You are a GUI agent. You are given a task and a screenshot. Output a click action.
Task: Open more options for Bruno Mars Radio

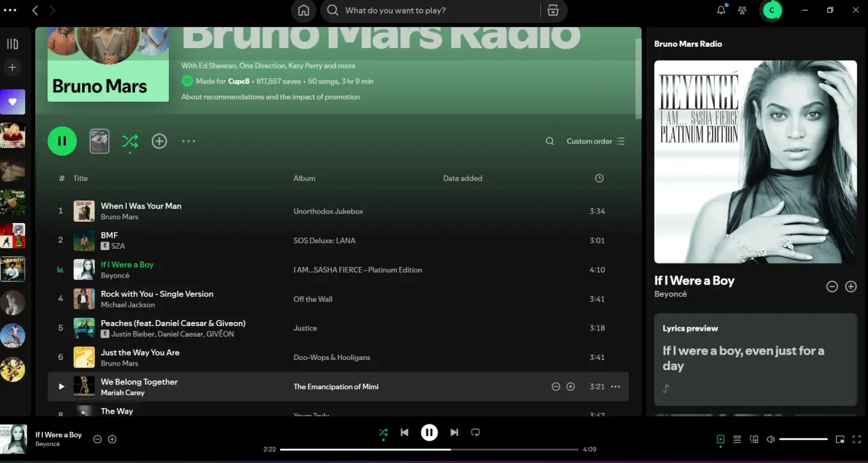click(189, 141)
